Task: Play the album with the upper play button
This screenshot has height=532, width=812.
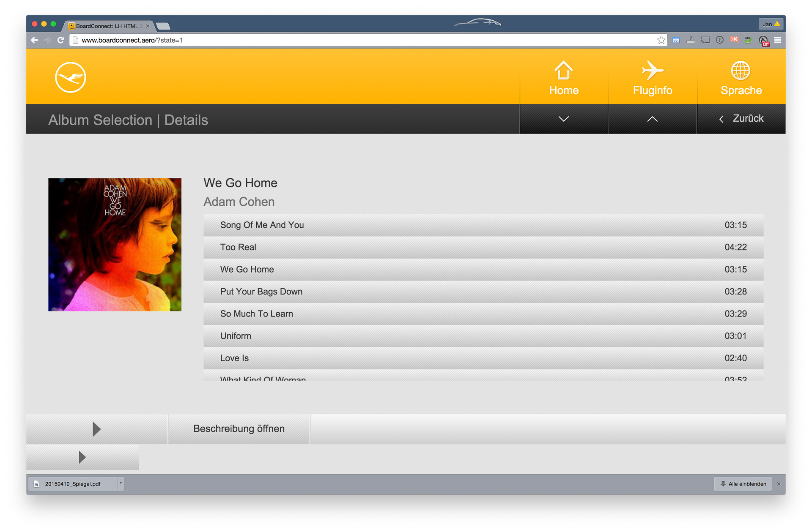Action: click(97, 429)
